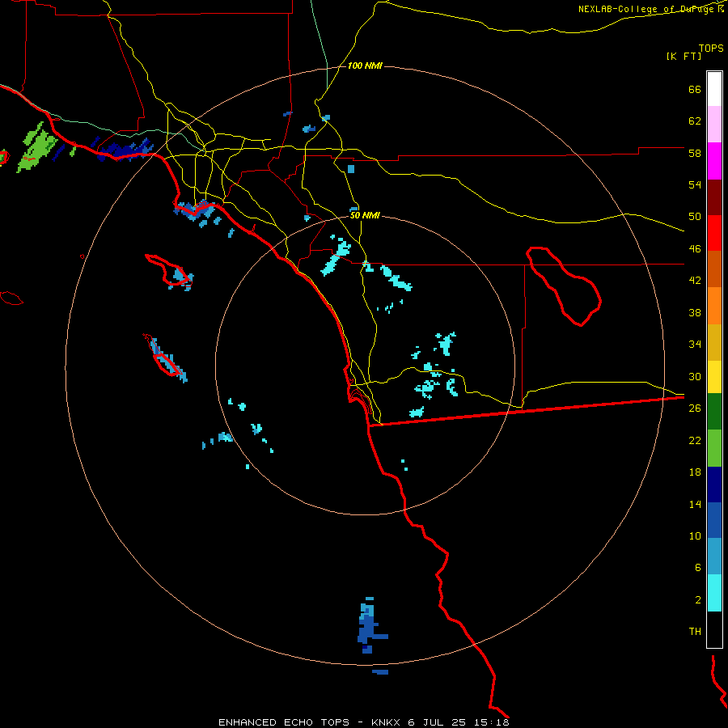Click the "100 NMI" range ring label
Image resolution: width=728 pixels, height=728 pixels.
tap(365, 66)
